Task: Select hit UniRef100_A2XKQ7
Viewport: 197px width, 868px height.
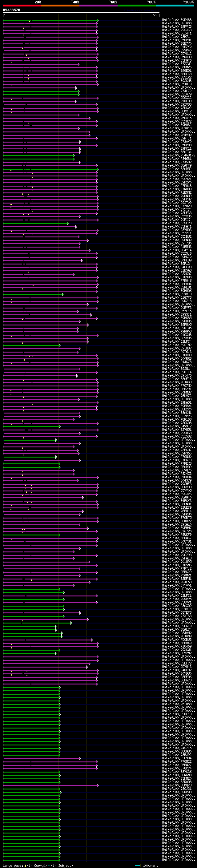Action: 177,274
